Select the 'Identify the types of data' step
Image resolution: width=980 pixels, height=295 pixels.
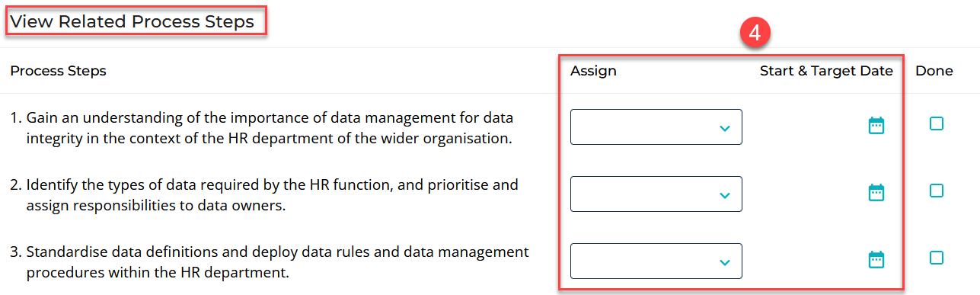(x=264, y=194)
